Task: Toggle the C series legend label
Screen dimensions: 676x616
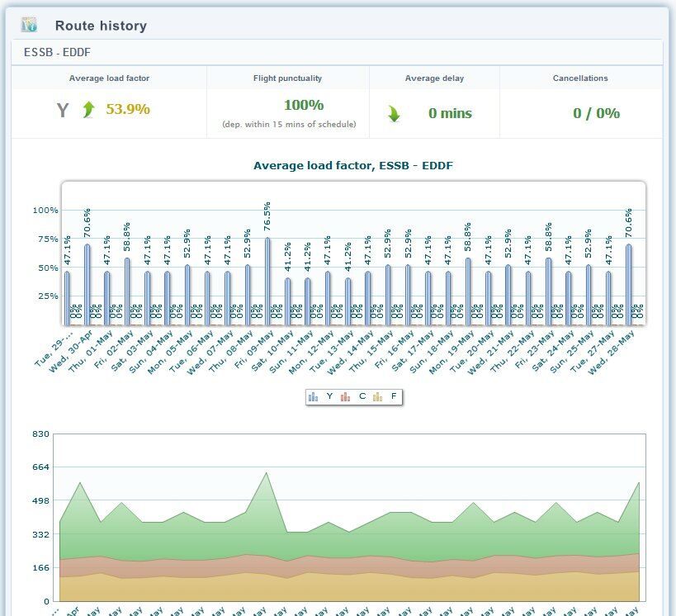Action: click(362, 397)
